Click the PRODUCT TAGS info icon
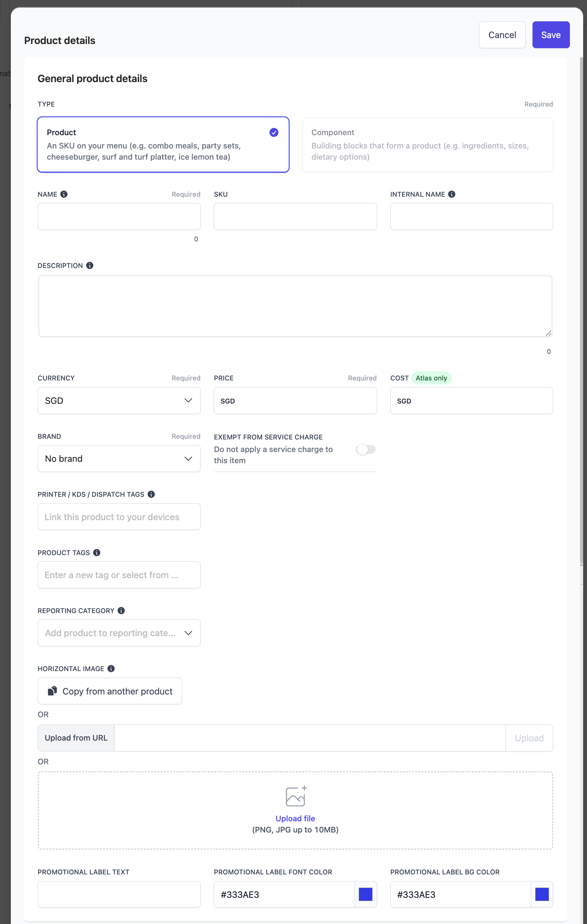The width and height of the screenshot is (587, 924). click(97, 553)
